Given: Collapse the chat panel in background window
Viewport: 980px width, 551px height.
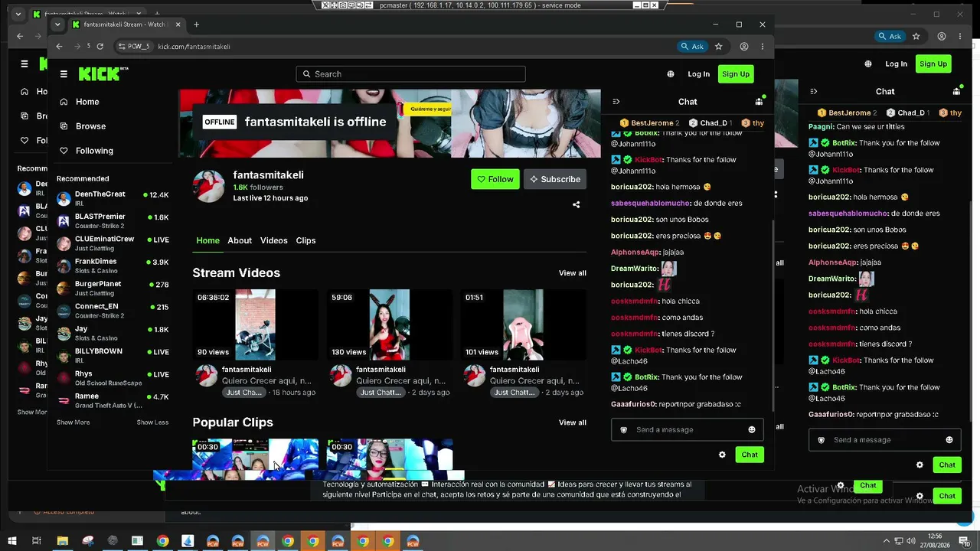Looking at the screenshot, I should 814,92.
